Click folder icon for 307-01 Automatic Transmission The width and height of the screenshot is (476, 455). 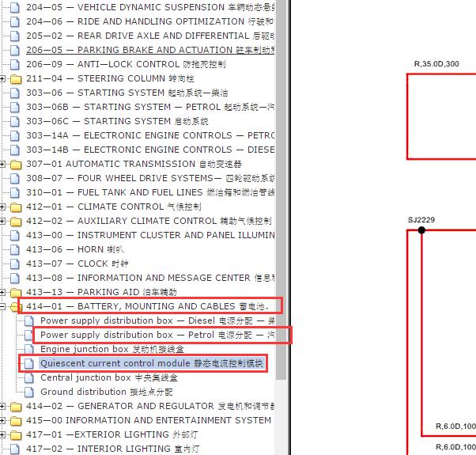pyautogui.click(x=16, y=165)
